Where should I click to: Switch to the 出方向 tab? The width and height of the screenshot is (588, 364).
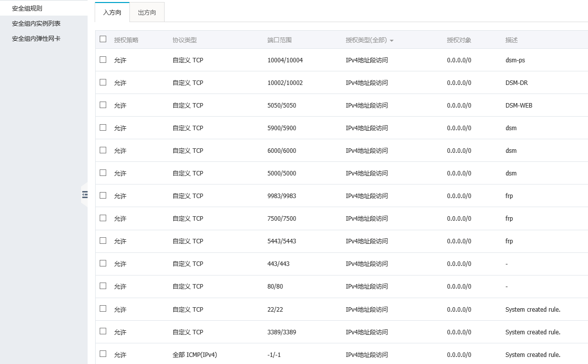[x=147, y=13]
